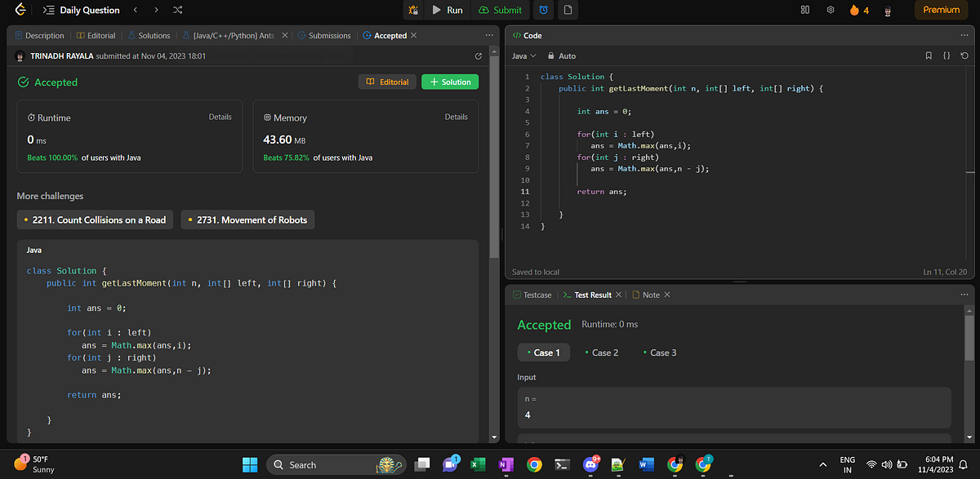Open the Editorial button in Accepted panel
980x479 pixels.
[x=388, y=82]
